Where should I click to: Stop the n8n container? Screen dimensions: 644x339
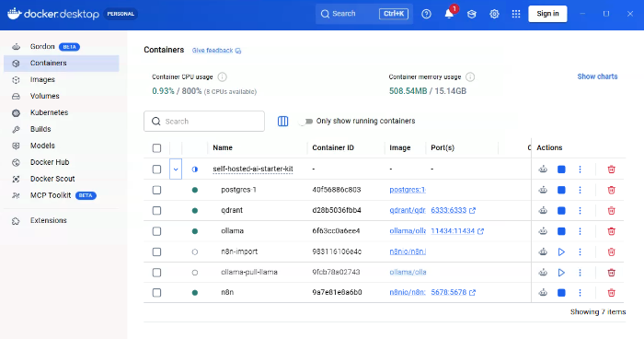click(x=561, y=293)
